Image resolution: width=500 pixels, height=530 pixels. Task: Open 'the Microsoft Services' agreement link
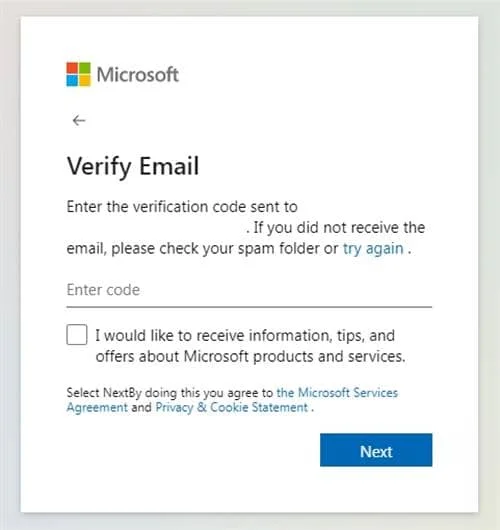[x=337, y=393]
